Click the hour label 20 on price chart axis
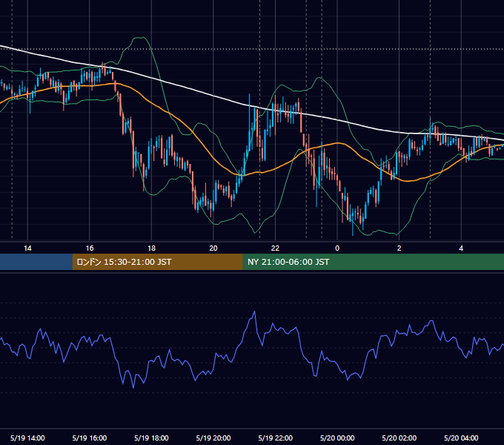Image resolution: width=504 pixels, height=445 pixels. tap(213, 248)
